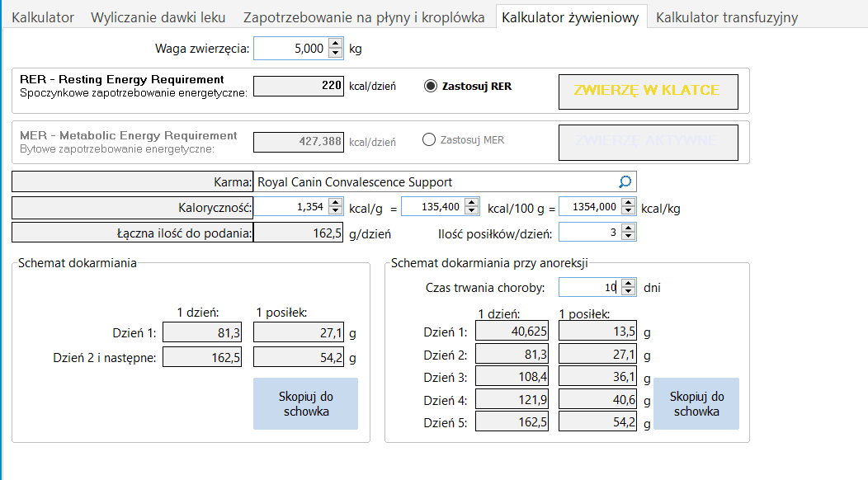868x480 pixels.
Task: Click Dzień 2 i następne meal 54,2
Action: (x=299, y=357)
